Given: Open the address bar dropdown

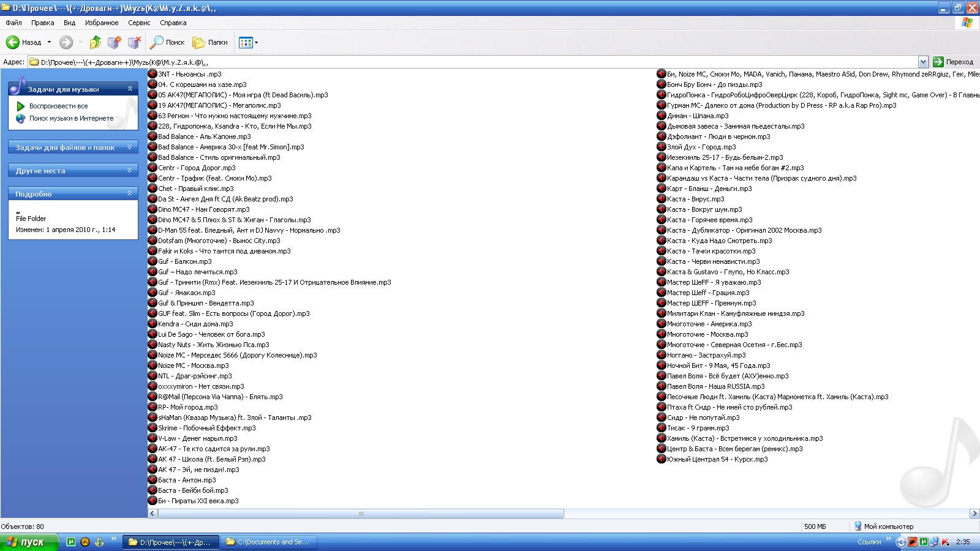Looking at the screenshot, I should coord(923,62).
